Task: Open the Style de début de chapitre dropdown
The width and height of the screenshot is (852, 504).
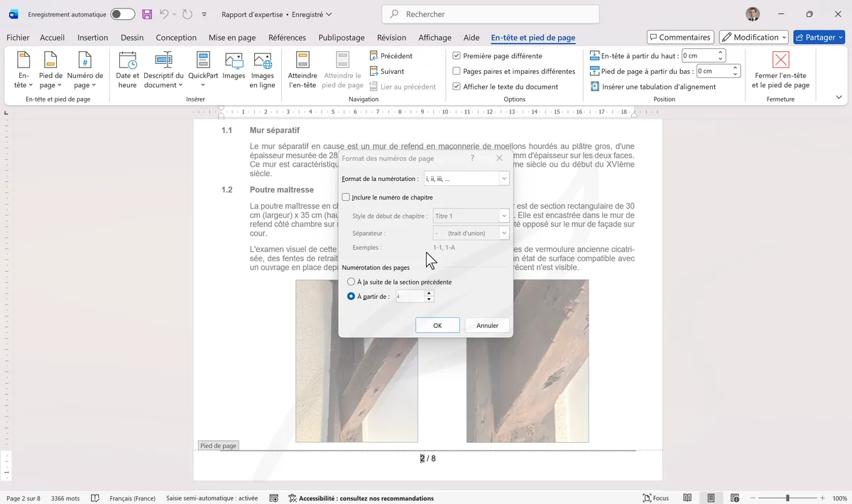Action: point(503,215)
